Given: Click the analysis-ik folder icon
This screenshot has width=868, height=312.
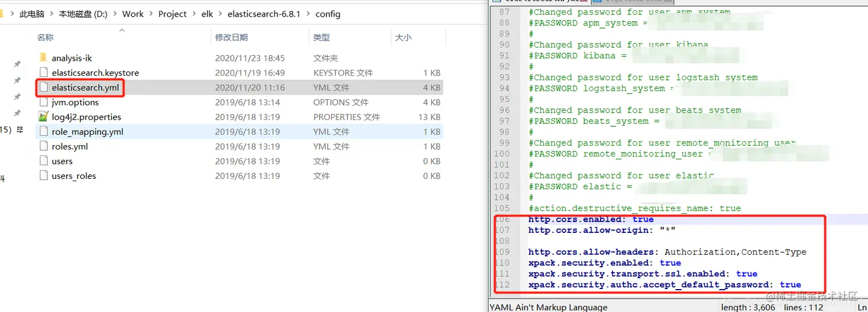Looking at the screenshot, I should pyautogui.click(x=43, y=58).
